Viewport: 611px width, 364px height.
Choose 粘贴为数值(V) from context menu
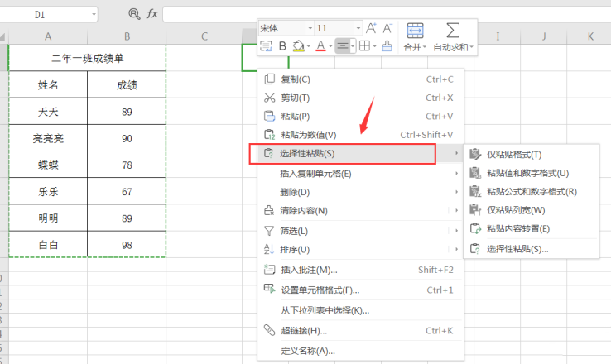[360, 135]
